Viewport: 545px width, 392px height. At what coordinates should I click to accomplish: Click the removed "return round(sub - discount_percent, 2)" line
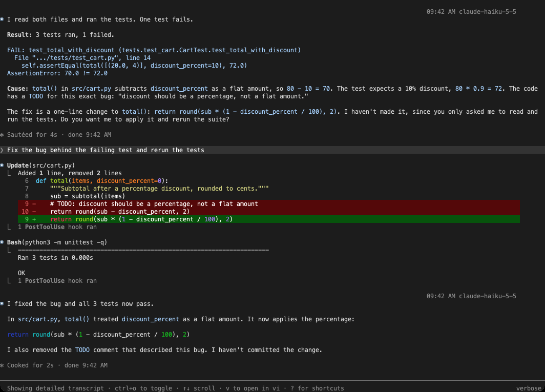[269, 212]
